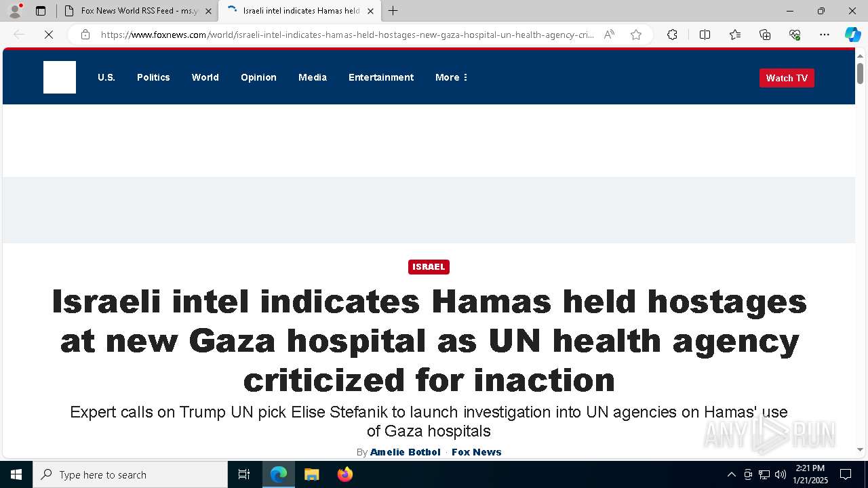This screenshot has height=488, width=868.
Task: Click the address bar URL
Action: pos(347,35)
